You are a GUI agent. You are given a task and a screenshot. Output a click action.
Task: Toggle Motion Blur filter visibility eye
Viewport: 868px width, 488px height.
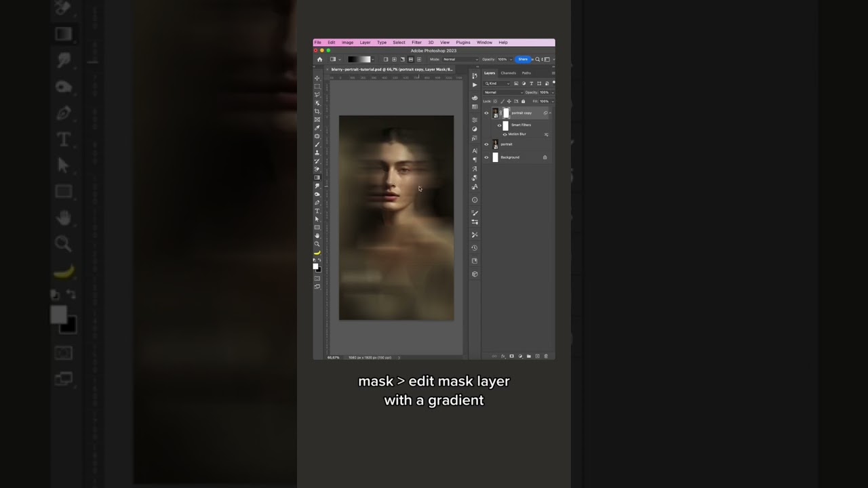point(505,134)
